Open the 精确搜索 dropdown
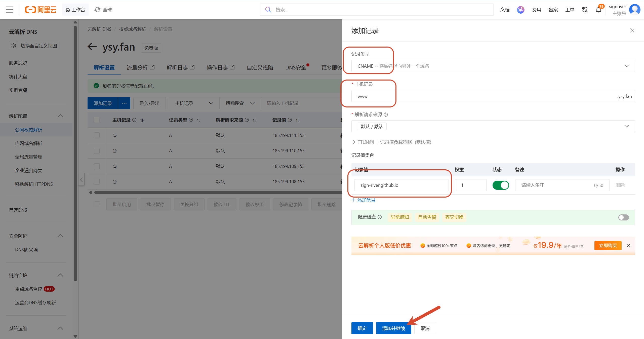644x339 pixels. point(240,103)
